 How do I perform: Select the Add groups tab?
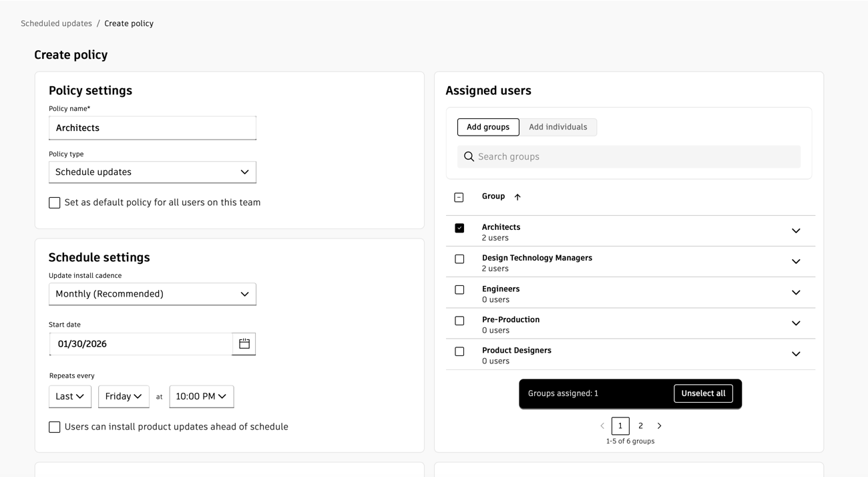[x=488, y=128]
